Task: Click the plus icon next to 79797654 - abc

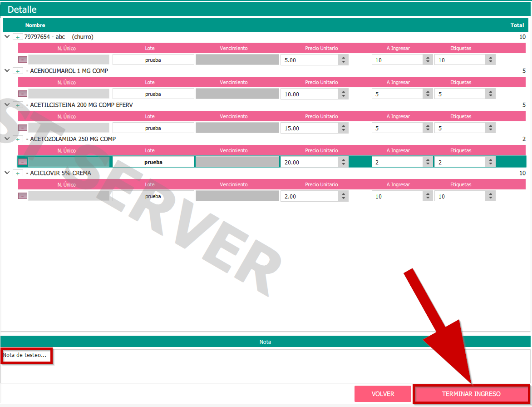Action: click(18, 37)
